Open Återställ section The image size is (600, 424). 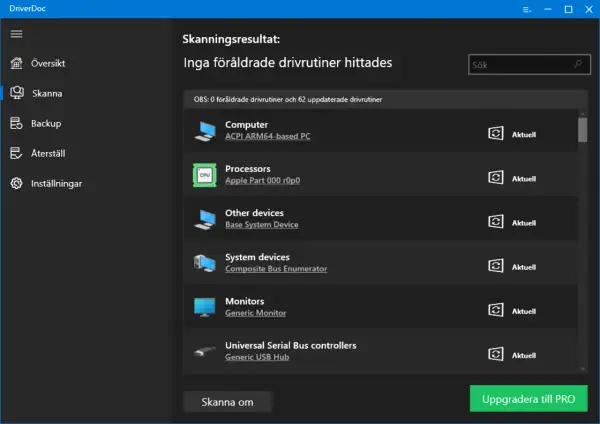[48, 153]
